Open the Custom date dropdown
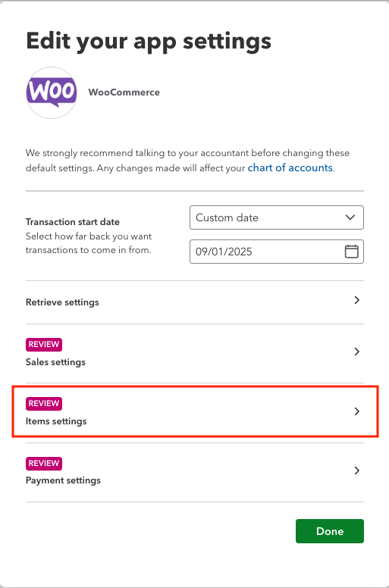The height and width of the screenshot is (588, 389). click(x=277, y=217)
